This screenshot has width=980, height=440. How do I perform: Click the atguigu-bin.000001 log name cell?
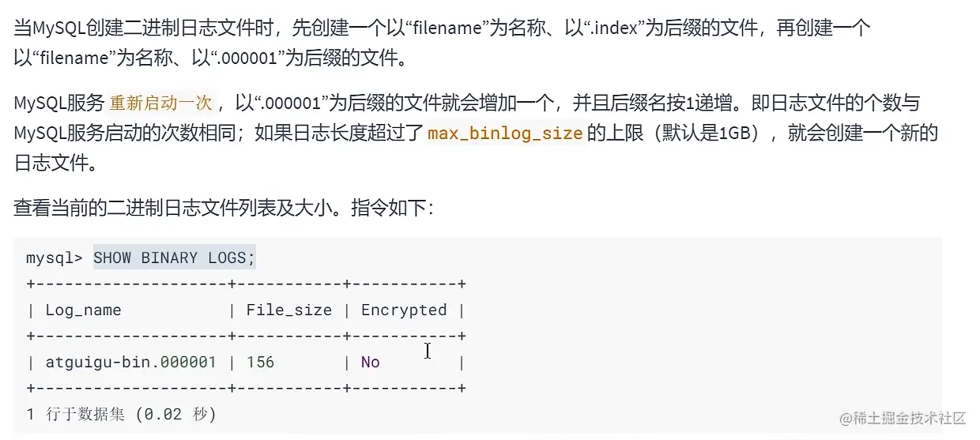131,363
